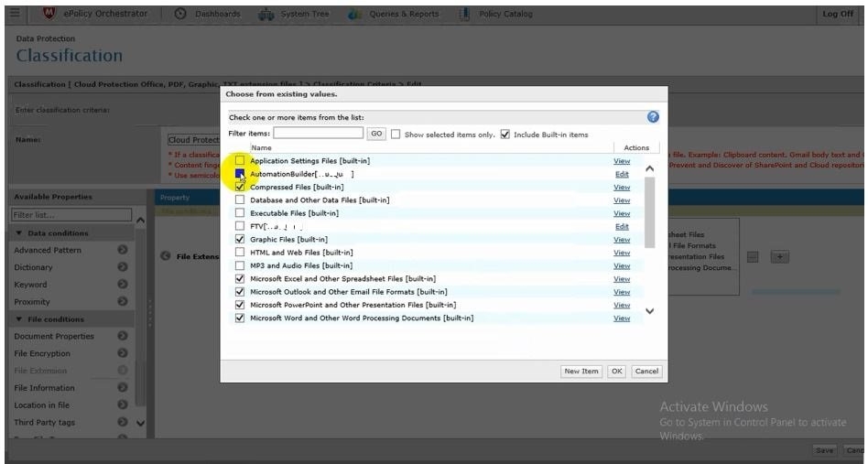Screen dimensions: 868x464
Task: Click the arrow icon next to Dictionary
Action: [123, 267]
